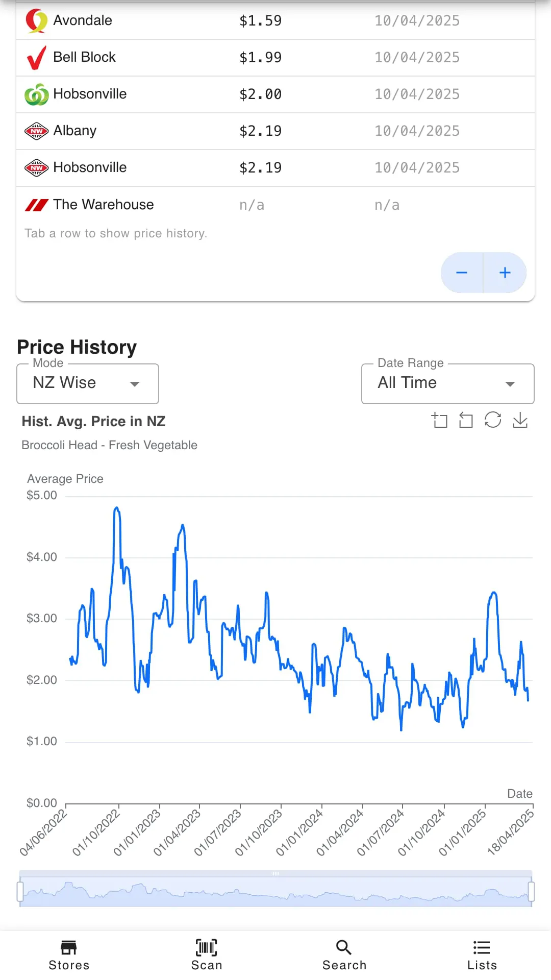This screenshot has width=551, height=980.
Task: Click the right handle of chart range slider
Action: (x=531, y=891)
